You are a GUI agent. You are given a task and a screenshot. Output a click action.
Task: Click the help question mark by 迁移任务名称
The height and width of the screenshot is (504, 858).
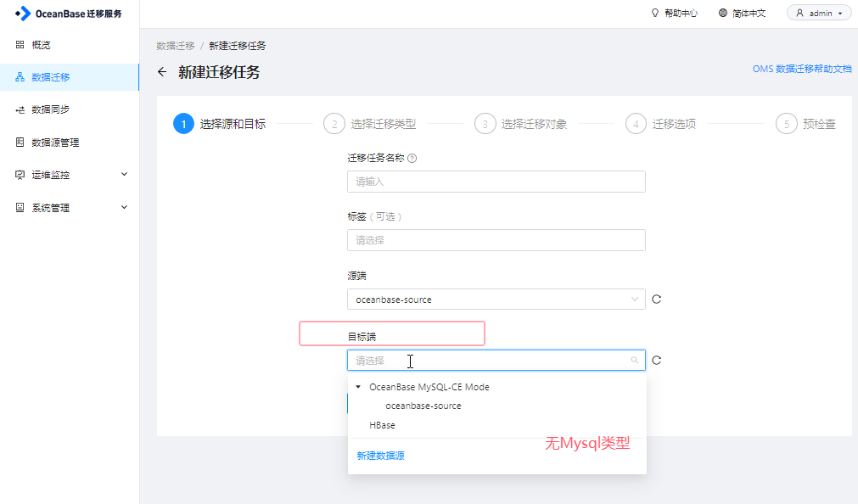point(412,158)
